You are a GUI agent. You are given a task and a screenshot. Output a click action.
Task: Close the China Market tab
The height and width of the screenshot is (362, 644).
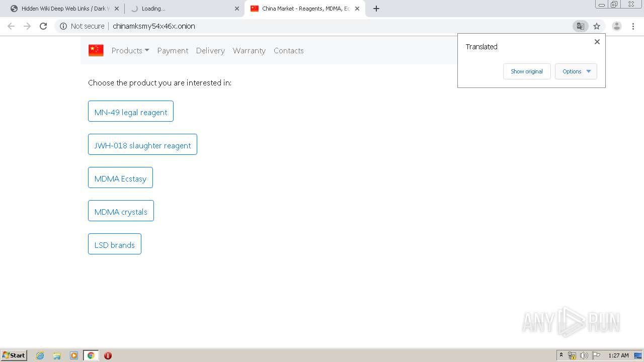[x=357, y=9]
